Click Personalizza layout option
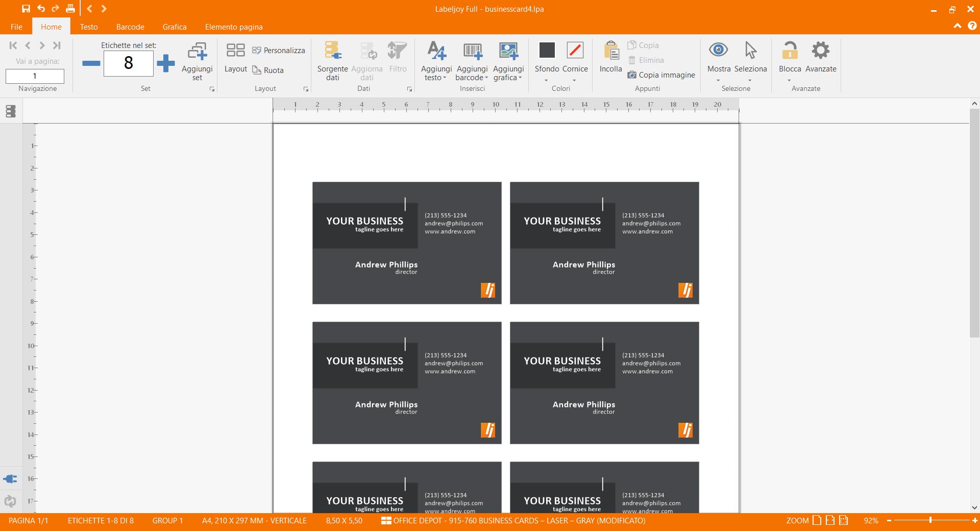 pos(278,50)
